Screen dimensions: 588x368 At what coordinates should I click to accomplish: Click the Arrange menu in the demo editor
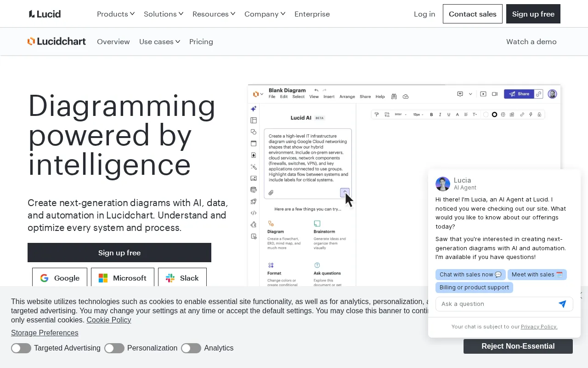(x=347, y=97)
